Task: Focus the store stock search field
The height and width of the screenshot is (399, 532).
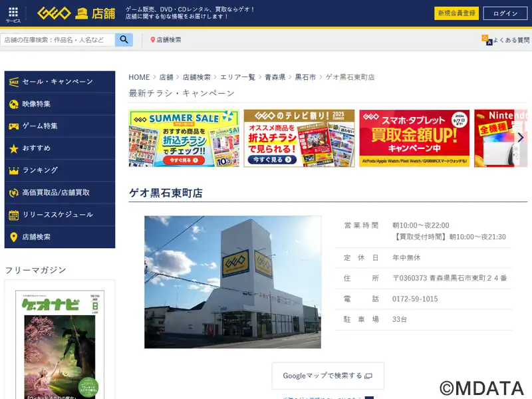Action: [x=58, y=40]
